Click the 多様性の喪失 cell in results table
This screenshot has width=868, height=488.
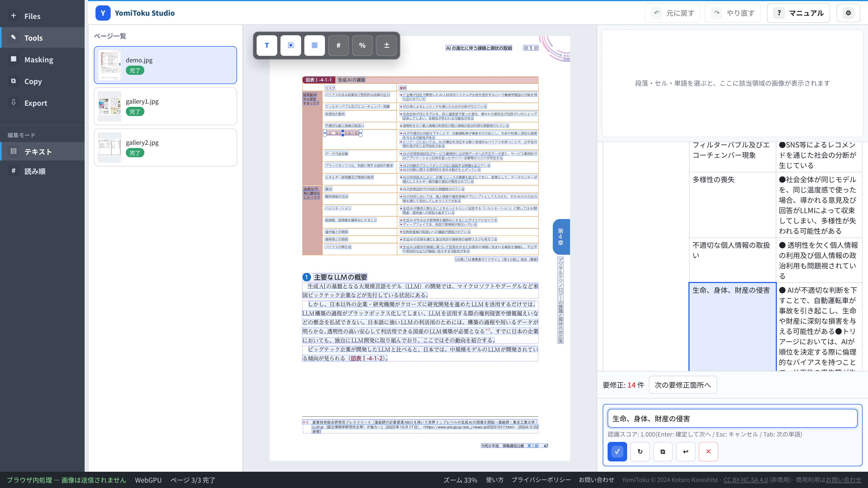click(x=733, y=205)
